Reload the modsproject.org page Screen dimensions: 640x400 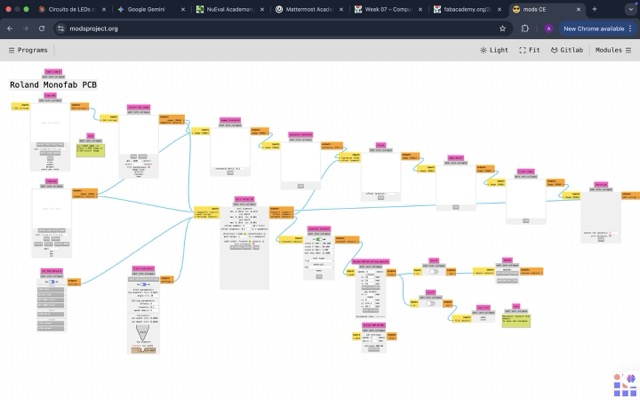pos(42,29)
